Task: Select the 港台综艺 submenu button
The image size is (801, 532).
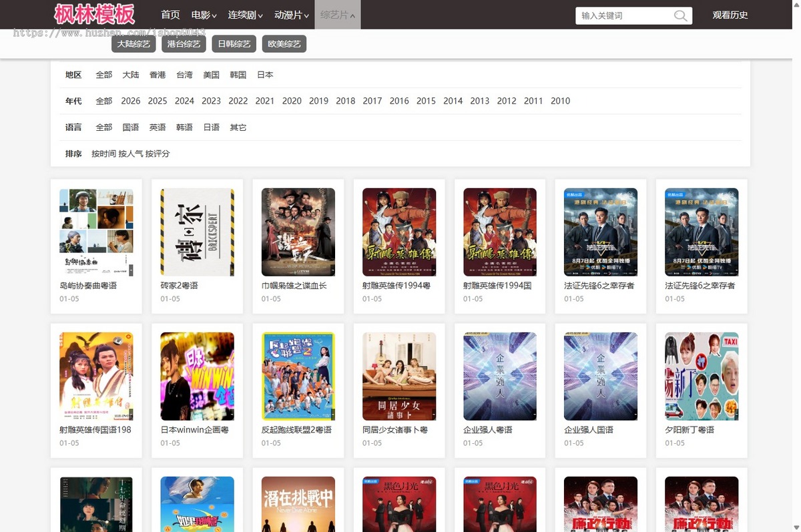Action: (x=184, y=44)
